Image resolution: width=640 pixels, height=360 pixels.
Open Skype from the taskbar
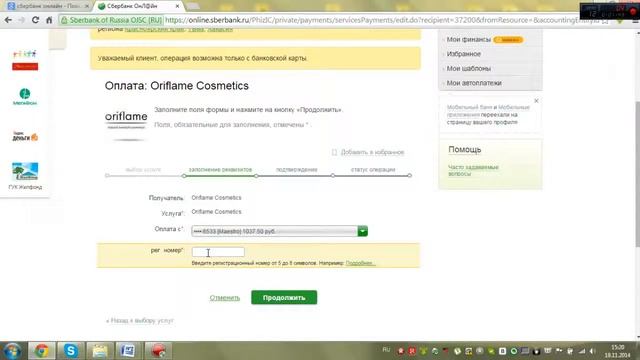[x=71, y=351]
